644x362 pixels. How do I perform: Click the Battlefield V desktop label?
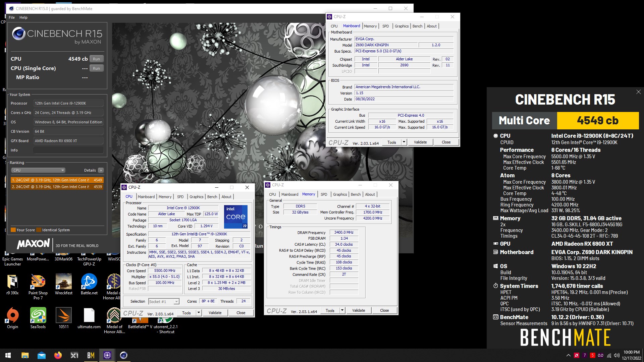(x=140, y=327)
